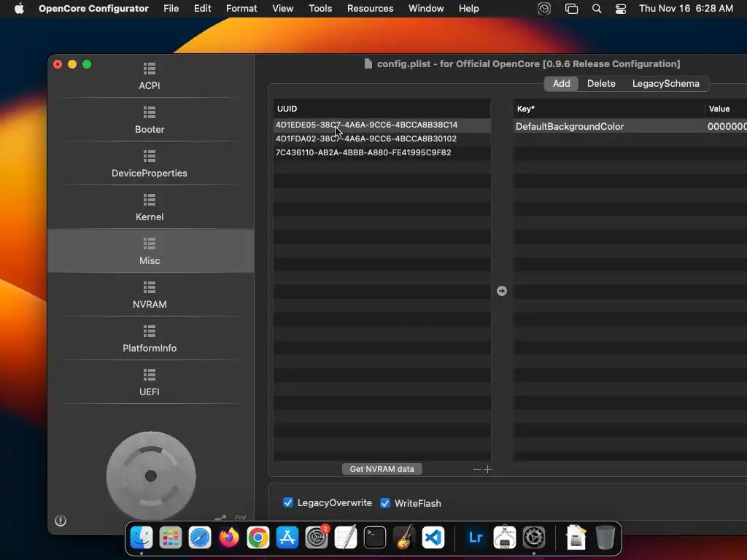The height and width of the screenshot is (560, 747).
Task: Open Control Center in menu bar
Action: click(621, 9)
